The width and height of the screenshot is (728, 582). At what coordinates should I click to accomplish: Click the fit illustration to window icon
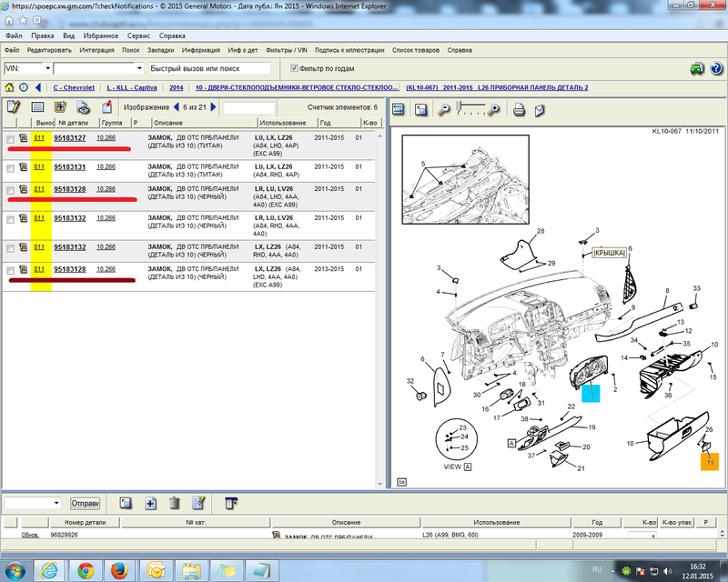tap(421, 109)
